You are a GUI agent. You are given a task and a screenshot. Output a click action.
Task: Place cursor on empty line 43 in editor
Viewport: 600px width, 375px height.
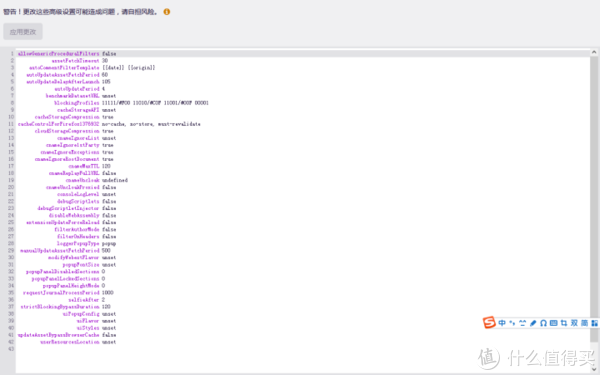click(302, 349)
